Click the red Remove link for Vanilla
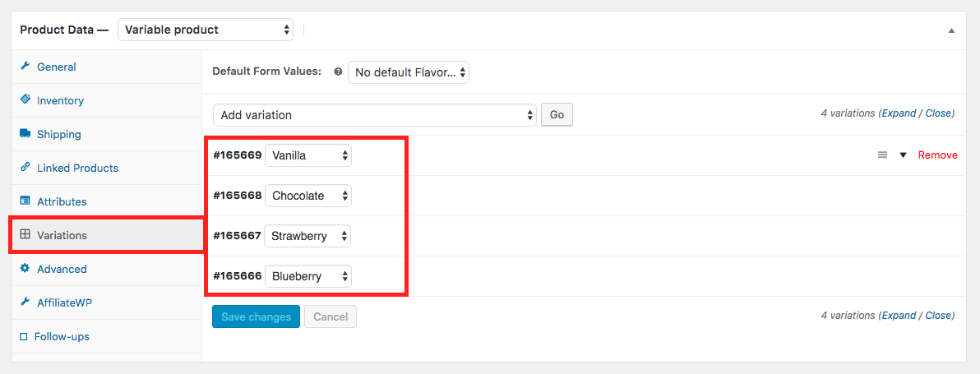The height and width of the screenshot is (374, 980). (x=937, y=155)
